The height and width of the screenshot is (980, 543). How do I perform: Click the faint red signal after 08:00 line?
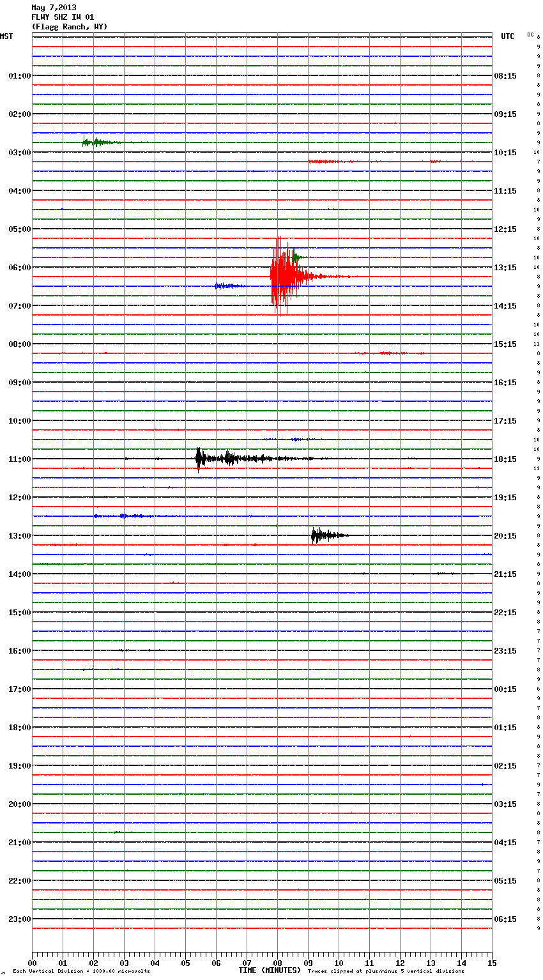point(391,353)
